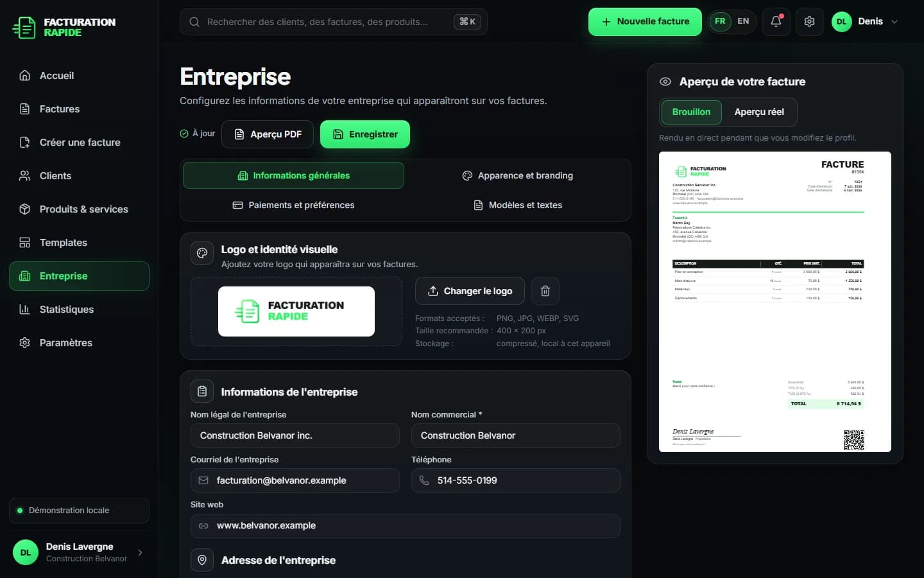Switch language to FR
Viewport: 924px width, 578px height.
pyautogui.click(x=720, y=21)
